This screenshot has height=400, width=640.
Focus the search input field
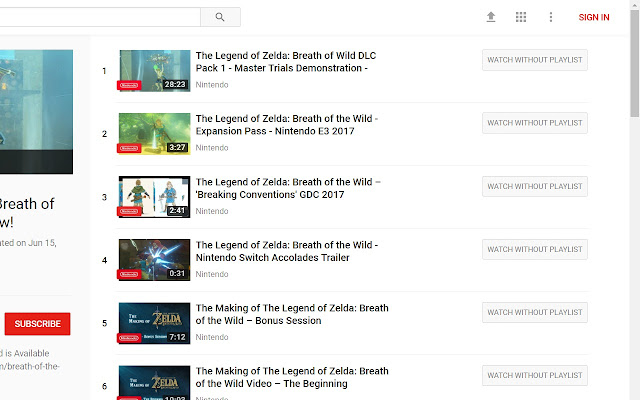coord(100,17)
